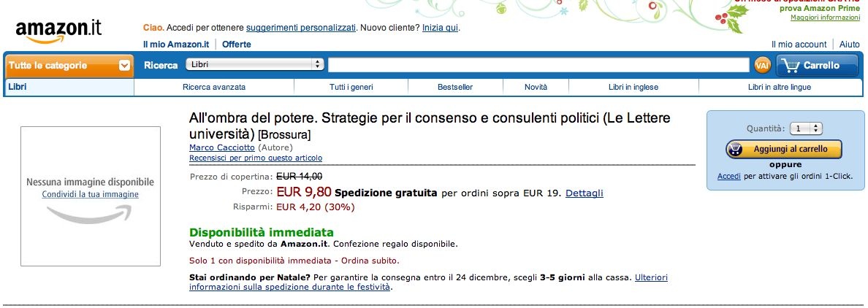Expand the Tutte le categorie dropdown arrow

tap(124, 66)
